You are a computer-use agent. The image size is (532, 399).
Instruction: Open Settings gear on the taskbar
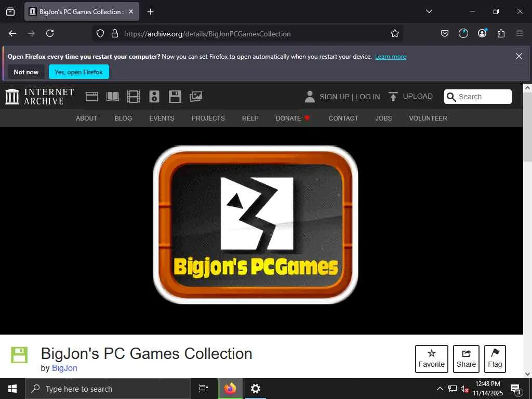pyautogui.click(x=255, y=389)
